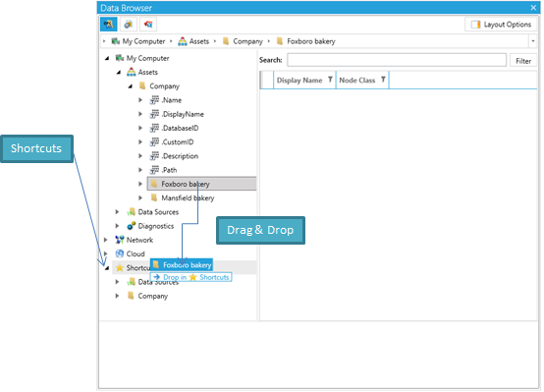Image resolution: width=544 pixels, height=392 pixels.
Task: Click the Mansfield bakery folder icon
Action: (x=154, y=197)
